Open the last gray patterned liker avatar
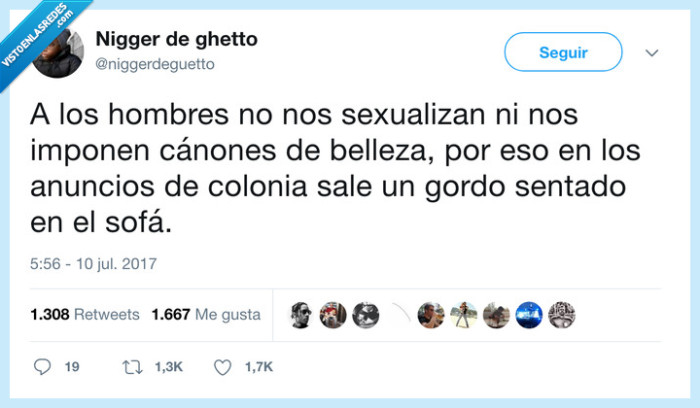The image size is (700, 408). (562, 315)
